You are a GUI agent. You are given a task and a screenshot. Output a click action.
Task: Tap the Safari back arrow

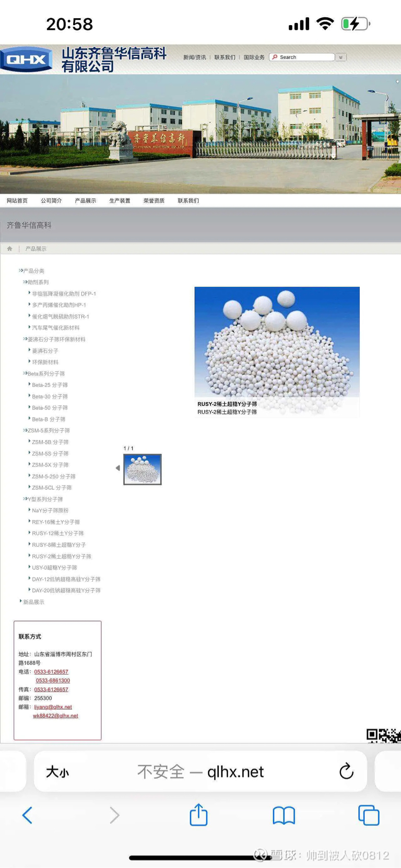click(27, 815)
